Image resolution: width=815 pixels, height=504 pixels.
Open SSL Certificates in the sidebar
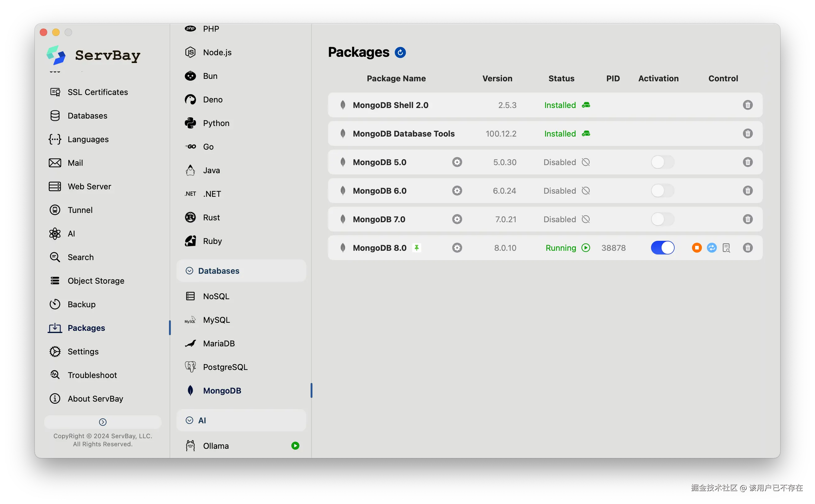tap(98, 92)
